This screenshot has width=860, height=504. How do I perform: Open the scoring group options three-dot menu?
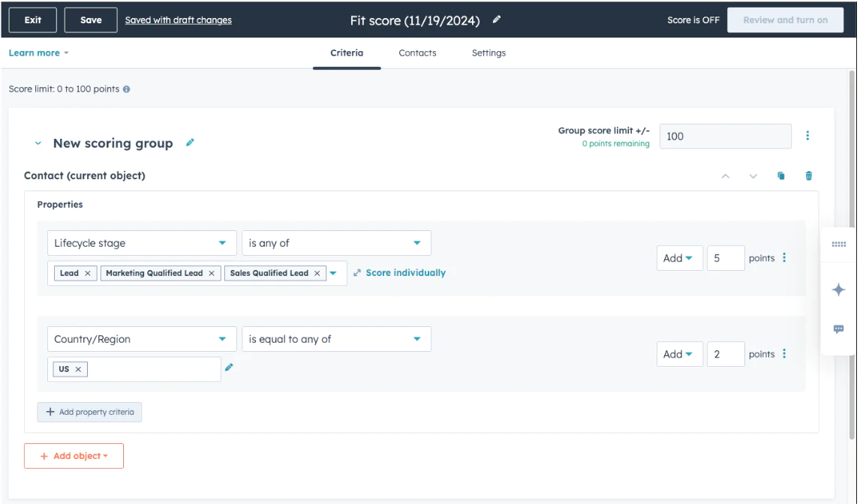point(807,135)
